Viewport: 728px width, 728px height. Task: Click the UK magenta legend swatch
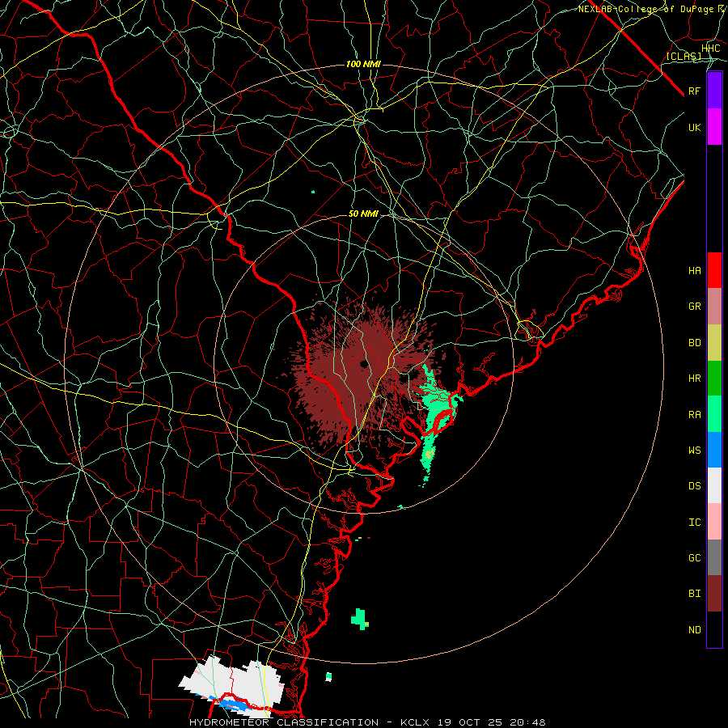[714, 127]
